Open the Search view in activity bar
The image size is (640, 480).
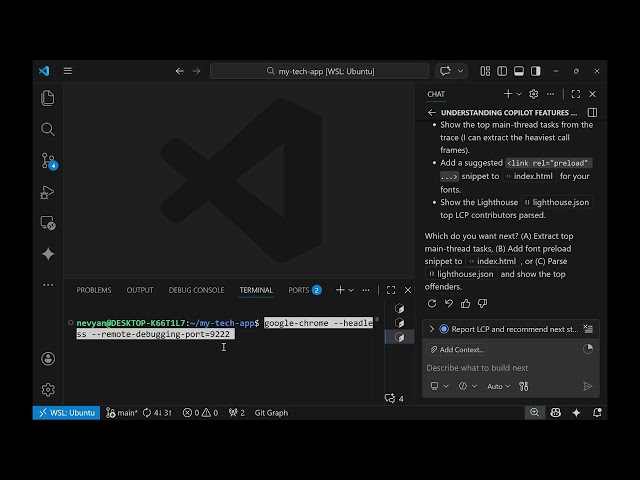click(x=48, y=129)
